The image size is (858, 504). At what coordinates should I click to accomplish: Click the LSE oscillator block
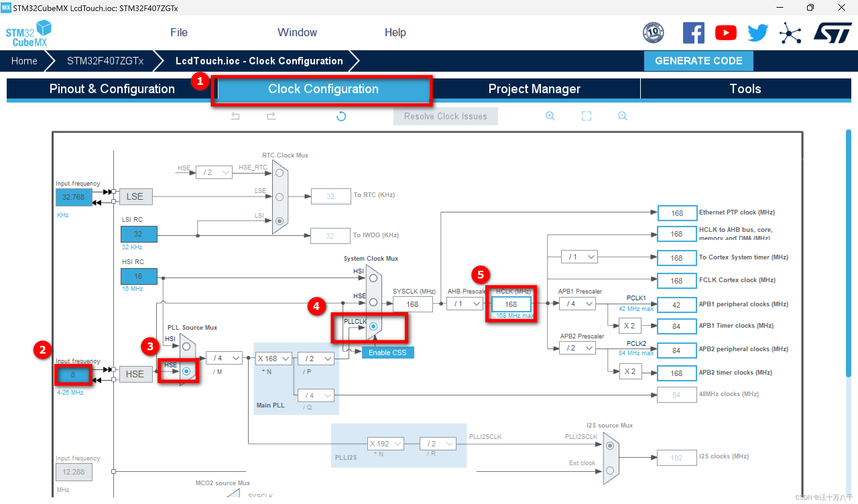click(x=135, y=196)
